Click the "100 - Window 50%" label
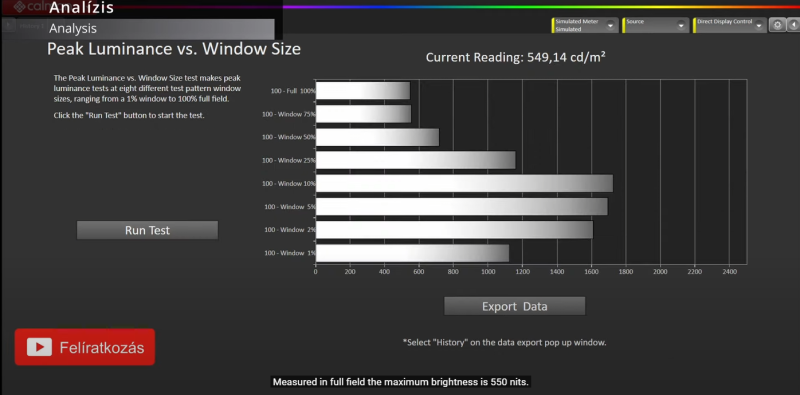The width and height of the screenshot is (800, 395). tap(289, 137)
